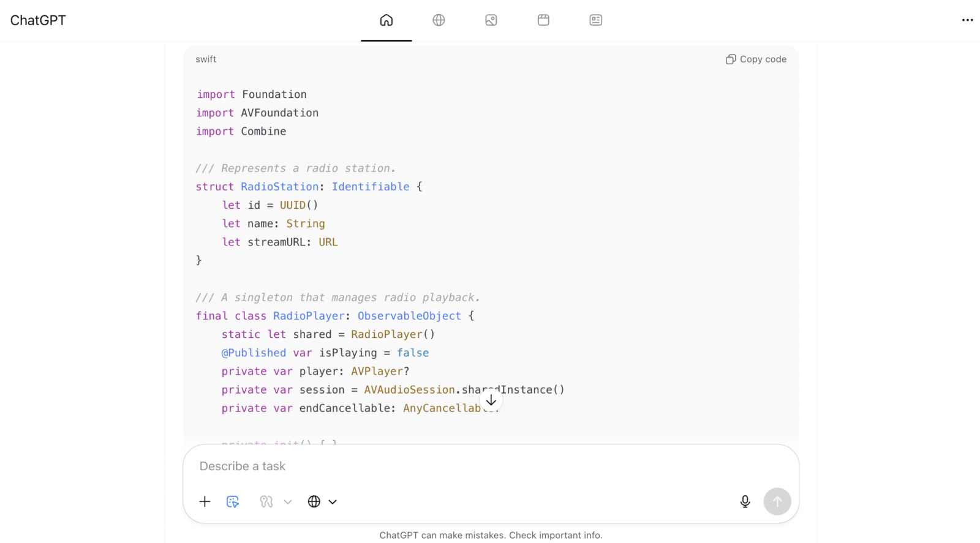Click Copy code button

(756, 59)
